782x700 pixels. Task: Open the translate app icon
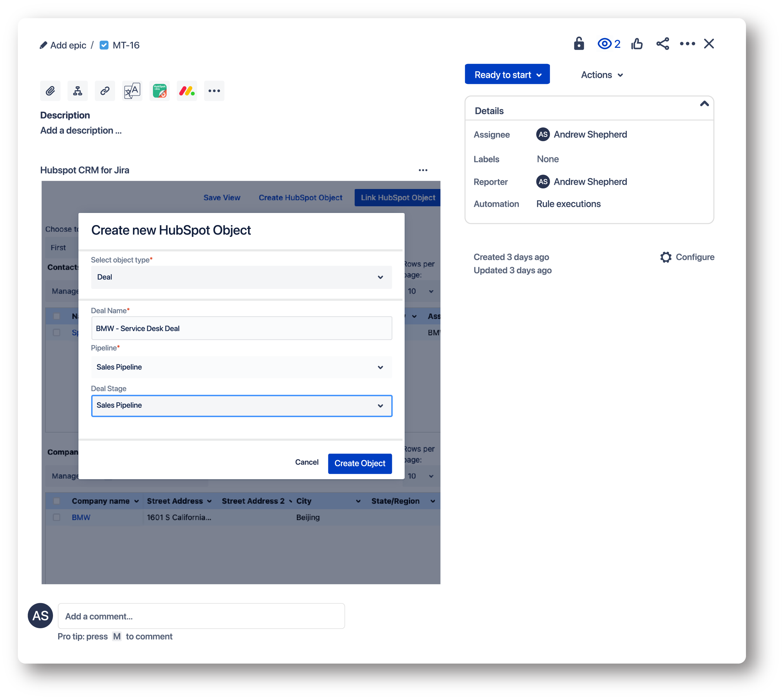point(132,91)
